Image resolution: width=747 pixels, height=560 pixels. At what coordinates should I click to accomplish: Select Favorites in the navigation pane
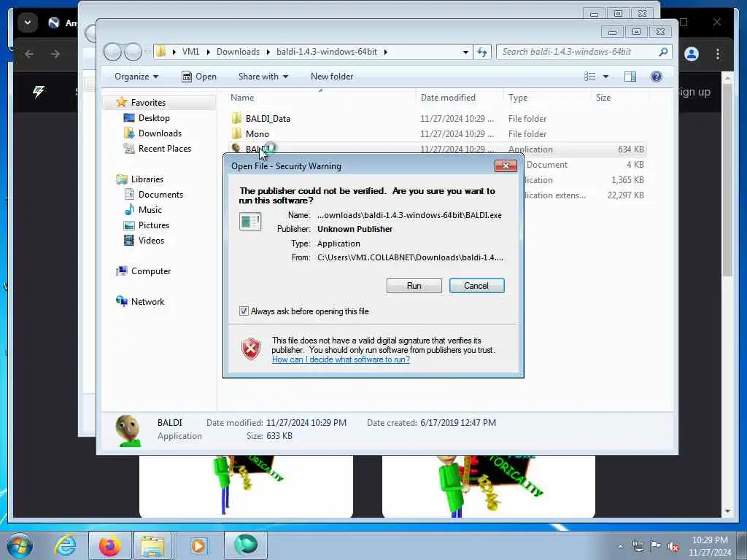coord(148,103)
